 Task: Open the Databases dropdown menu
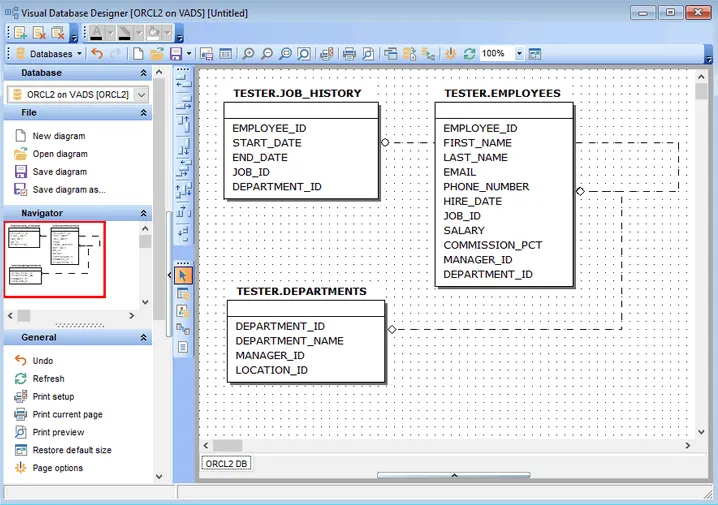point(49,53)
